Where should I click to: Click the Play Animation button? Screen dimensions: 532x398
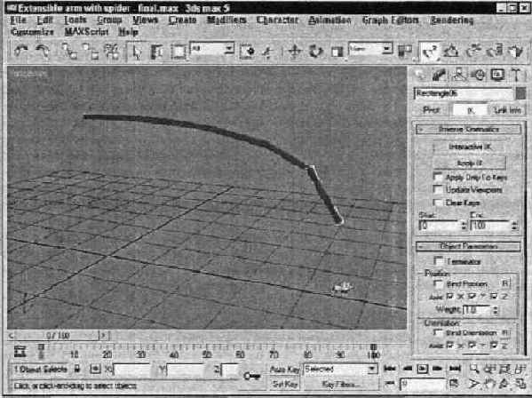[x=423, y=369]
